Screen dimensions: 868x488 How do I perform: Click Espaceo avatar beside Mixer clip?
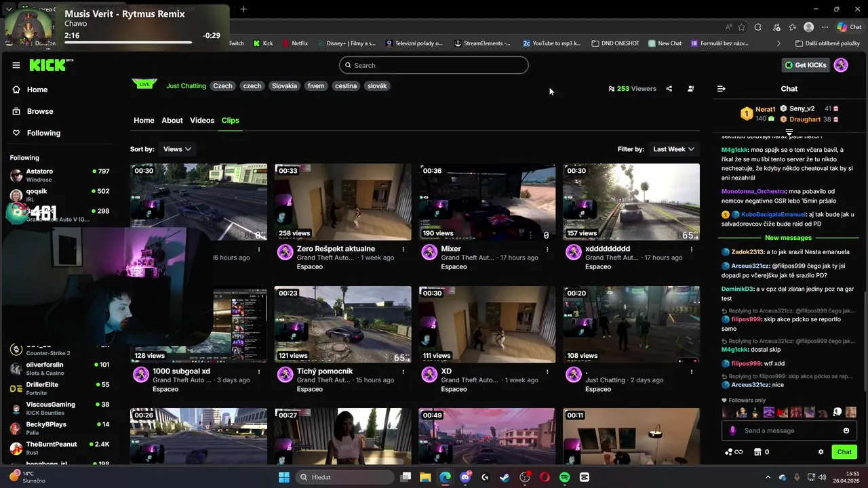pyautogui.click(x=429, y=252)
